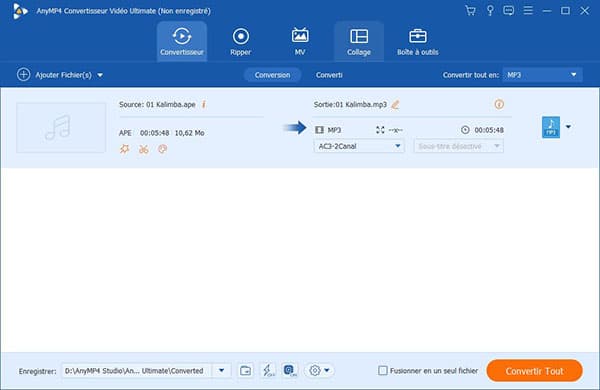Click the AnyMP4 app logo
Image resolution: width=600 pixels, height=390 pixels.
[20, 11]
